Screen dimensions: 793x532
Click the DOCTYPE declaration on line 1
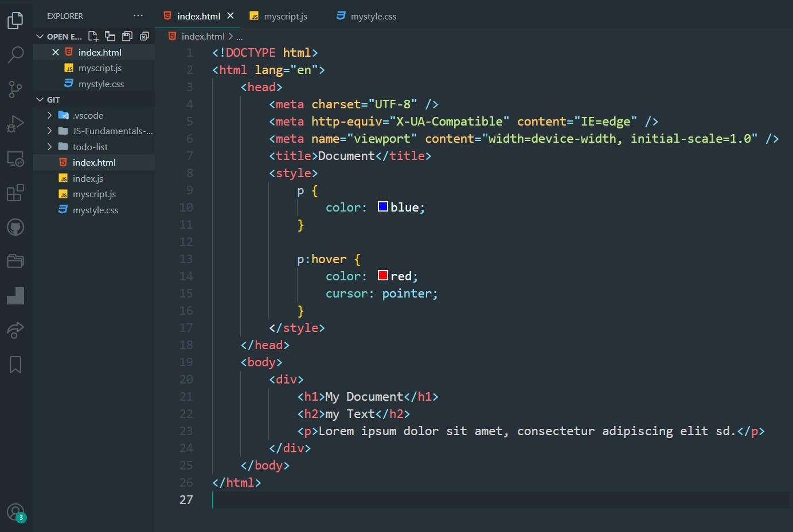(x=265, y=53)
